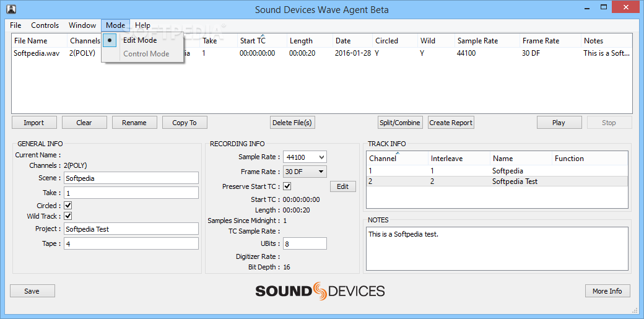
Task: Sort by File Name column header
Action: [x=40, y=41]
